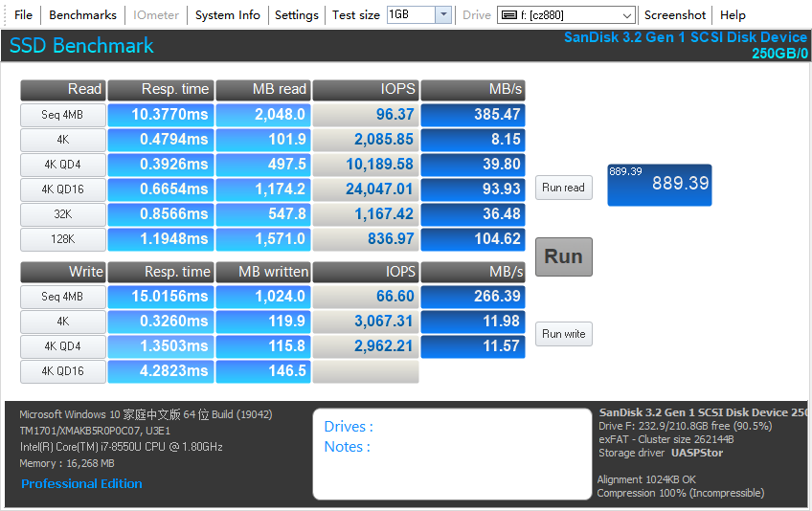The image size is (812, 511).
Task: Open the IOmeter menu
Action: pos(156,15)
